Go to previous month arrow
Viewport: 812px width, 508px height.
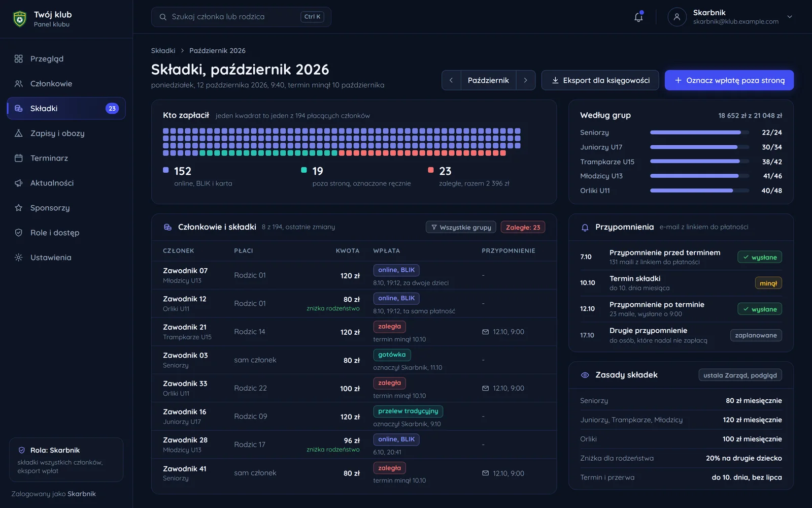pos(451,80)
